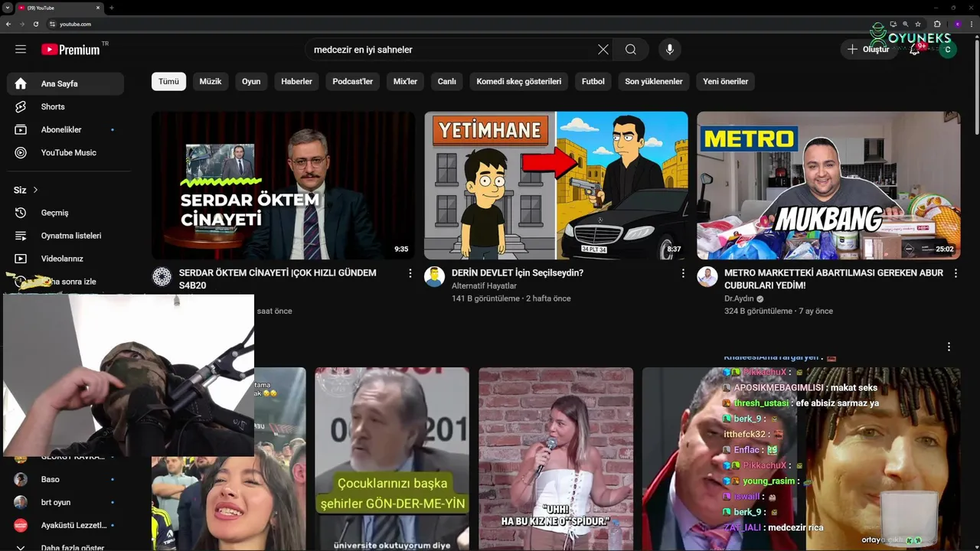Open new browser tab with plus
This screenshot has width=980, height=551.
pos(112,8)
